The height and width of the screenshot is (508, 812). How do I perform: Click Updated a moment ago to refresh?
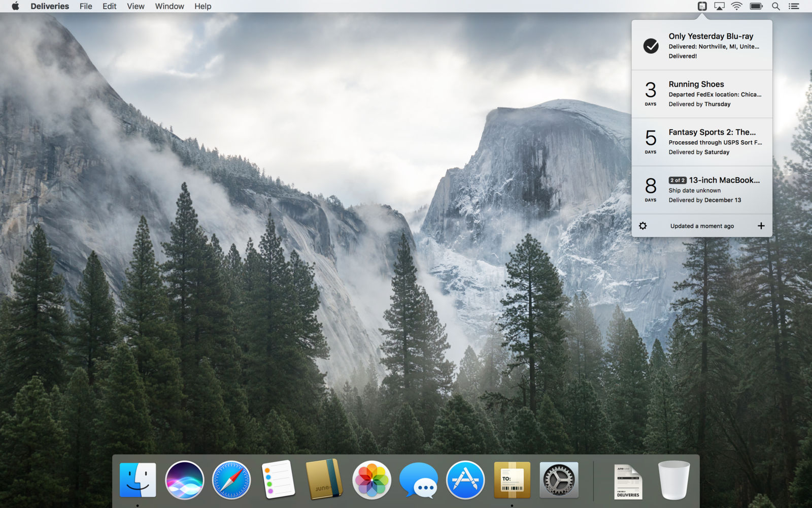702,226
